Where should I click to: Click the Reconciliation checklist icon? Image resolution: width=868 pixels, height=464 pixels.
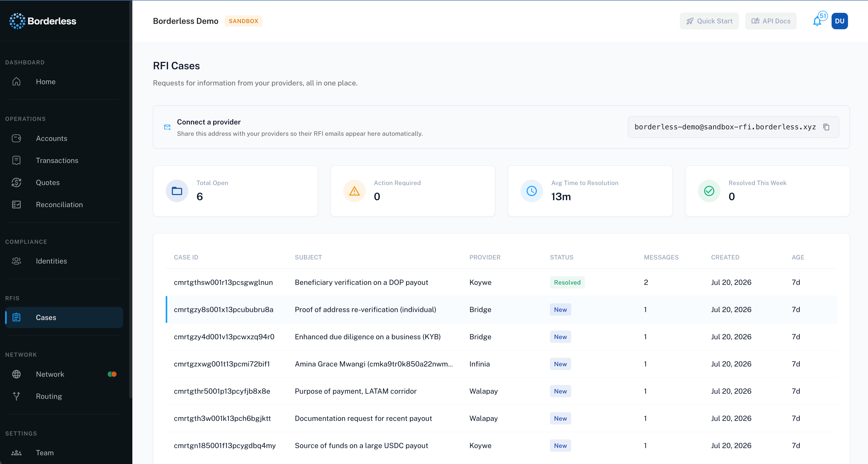16,205
